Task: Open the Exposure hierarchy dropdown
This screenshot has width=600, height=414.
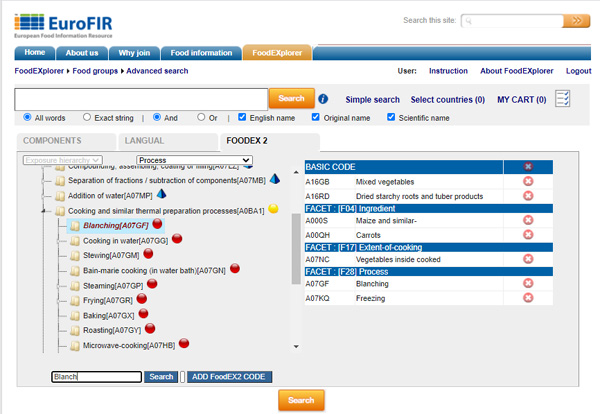Action: (62, 160)
